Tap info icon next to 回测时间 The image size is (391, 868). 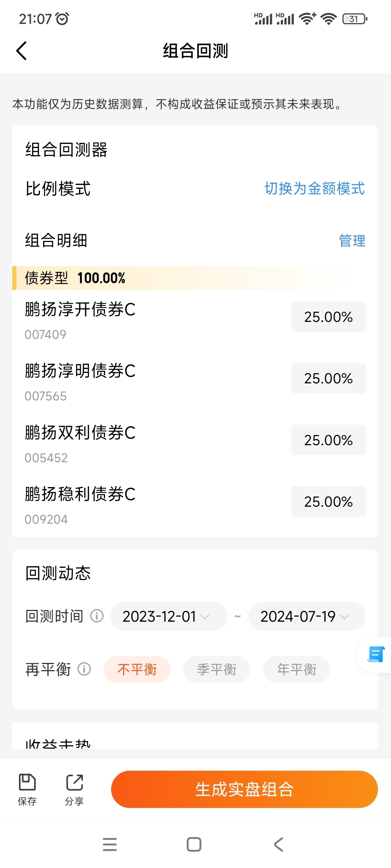click(97, 616)
